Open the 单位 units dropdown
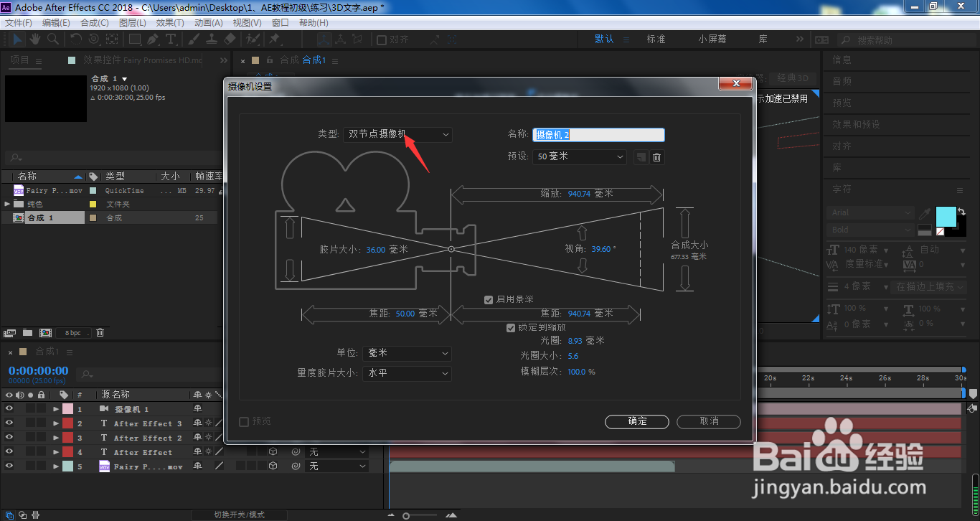 click(x=407, y=353)
